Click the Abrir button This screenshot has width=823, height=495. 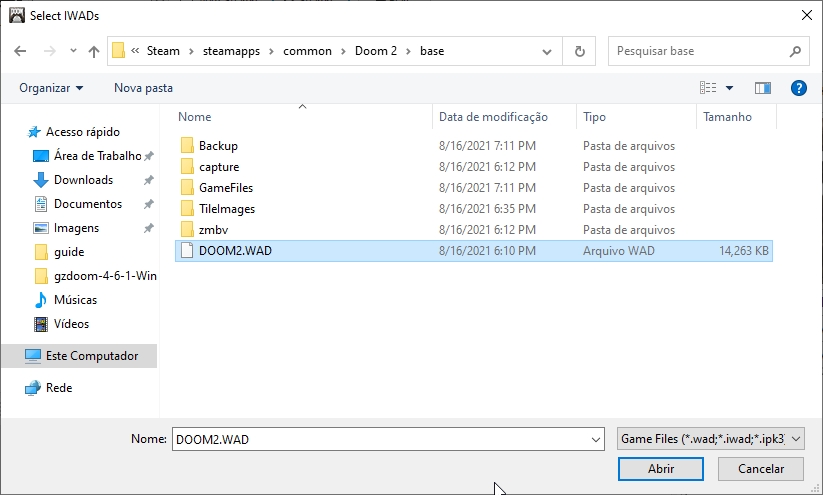click(x=661, y=469)
